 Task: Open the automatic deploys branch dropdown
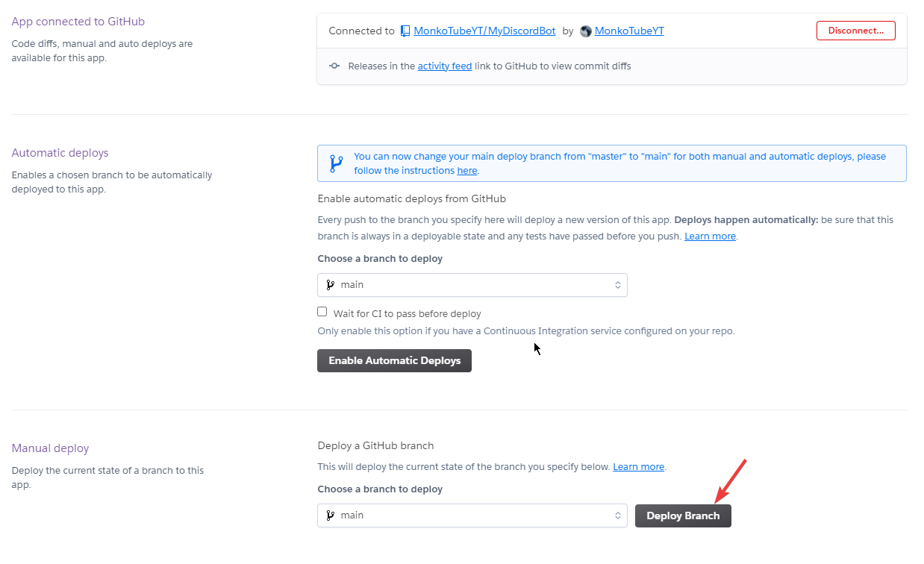[x=472, y=285]
